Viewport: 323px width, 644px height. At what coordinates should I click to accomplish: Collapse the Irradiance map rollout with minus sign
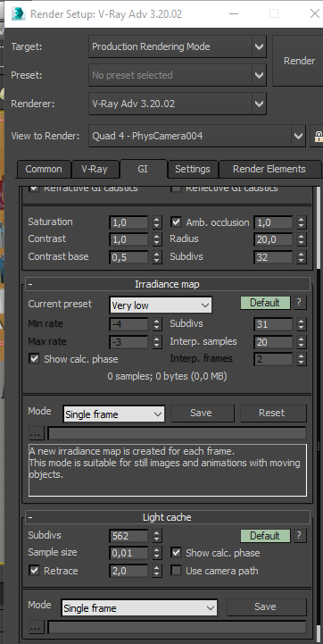point(30,284)
